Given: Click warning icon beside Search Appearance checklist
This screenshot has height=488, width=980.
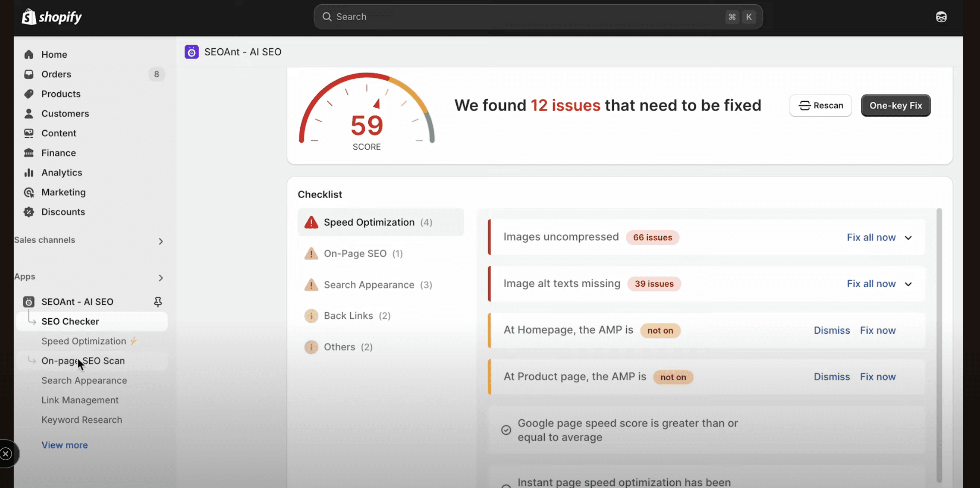Looking at the screenshot, I should tap(311, 285).
